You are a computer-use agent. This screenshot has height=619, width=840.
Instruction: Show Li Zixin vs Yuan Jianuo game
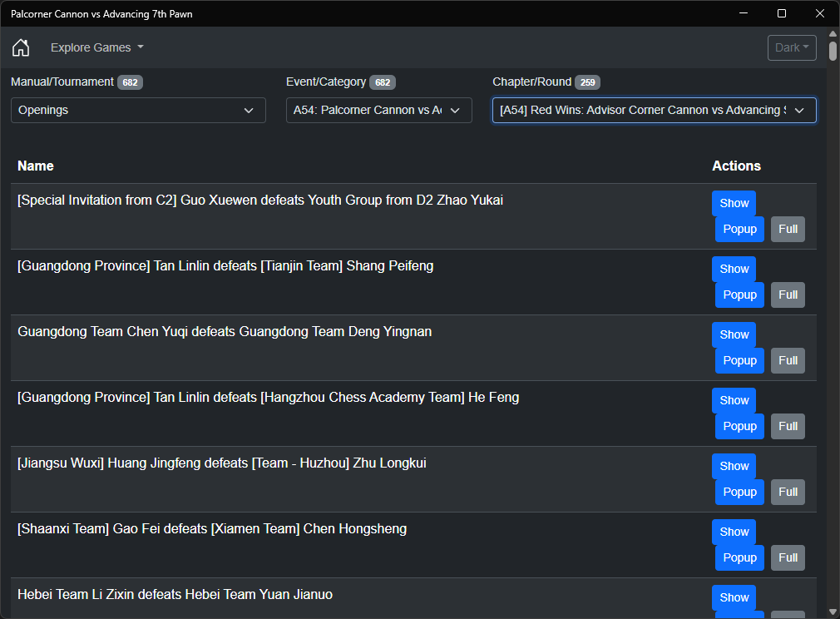pos(734,597)
